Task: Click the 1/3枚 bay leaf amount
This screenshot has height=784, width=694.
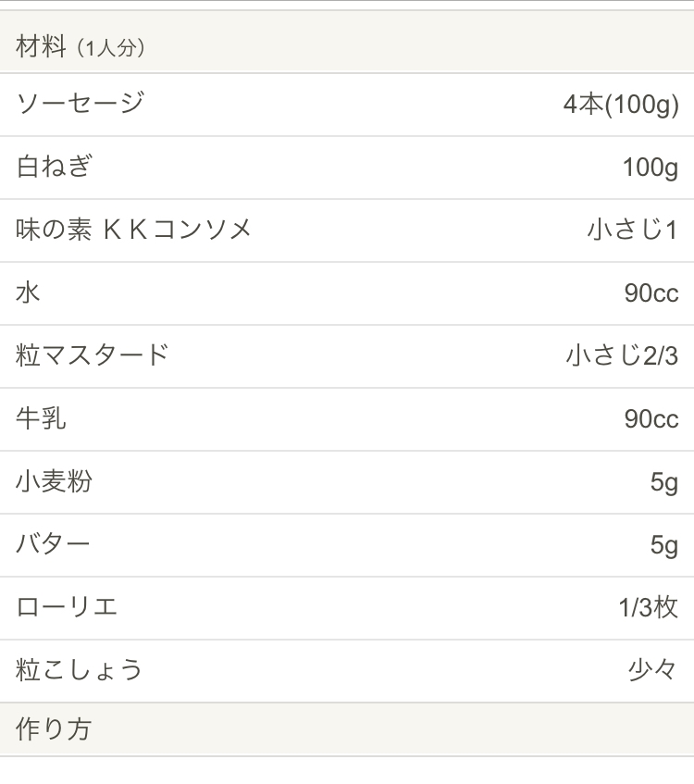Action: coord(648,607)
